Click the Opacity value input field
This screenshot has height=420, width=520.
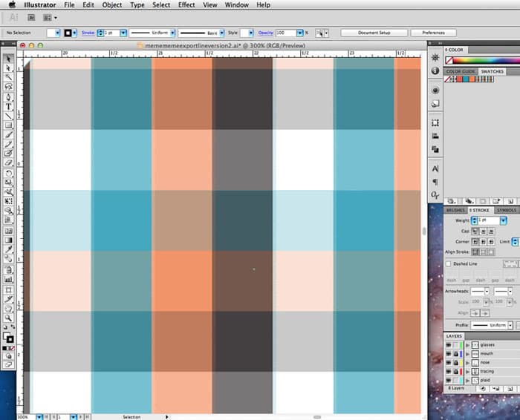(x=286, y=33)
